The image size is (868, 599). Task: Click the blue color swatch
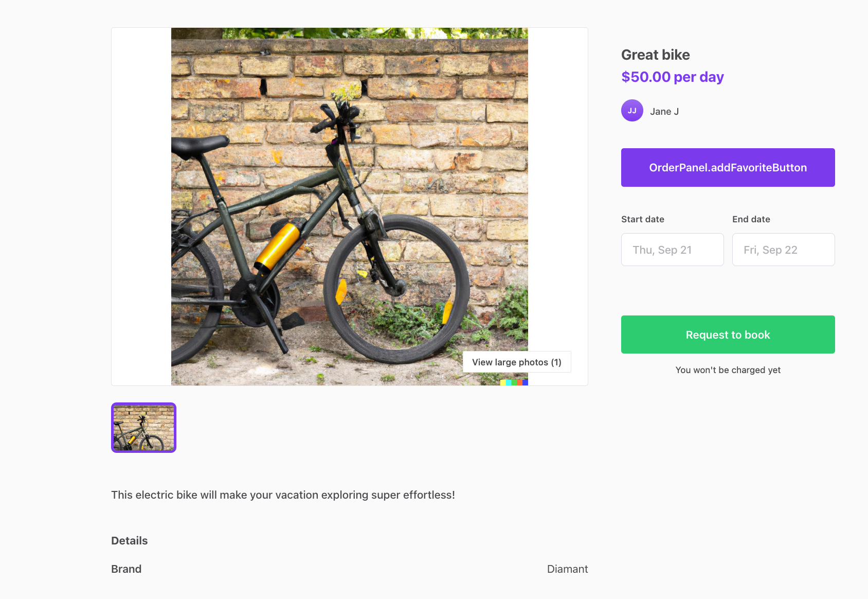pos(525,382)
